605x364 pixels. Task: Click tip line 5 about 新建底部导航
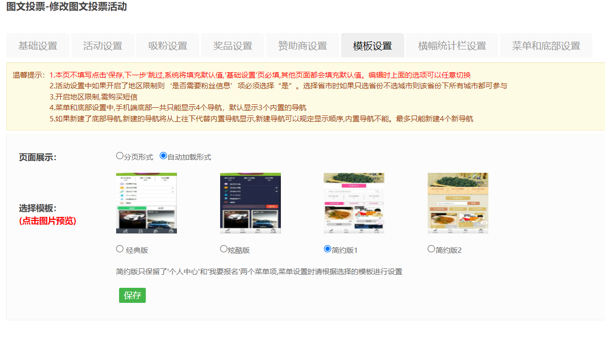click(261, 118)
